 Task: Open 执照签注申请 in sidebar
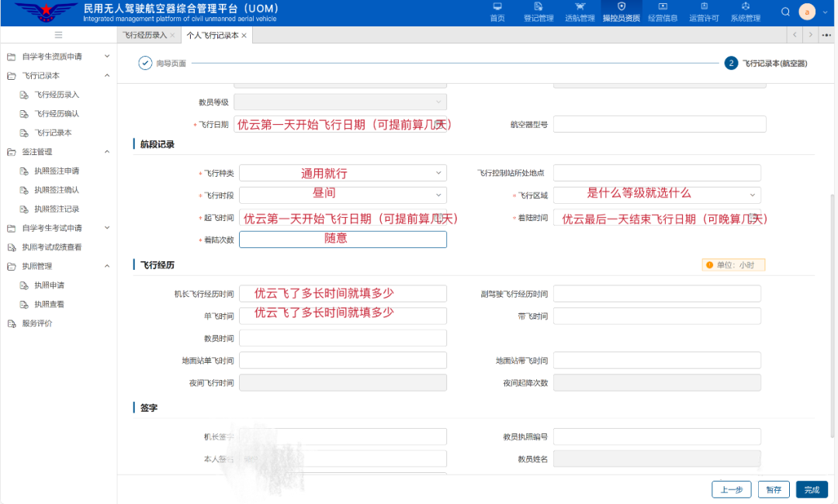(57, 171)
